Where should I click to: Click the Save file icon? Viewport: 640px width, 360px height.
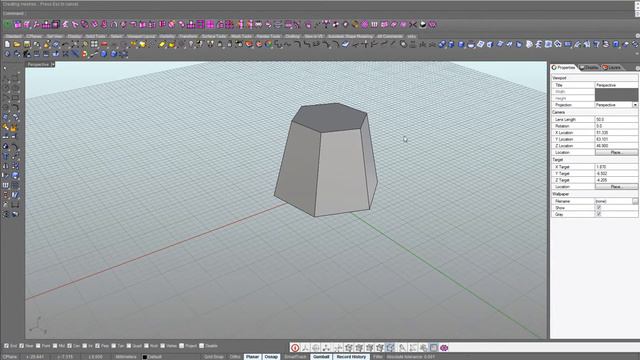(x=27, y=44)
